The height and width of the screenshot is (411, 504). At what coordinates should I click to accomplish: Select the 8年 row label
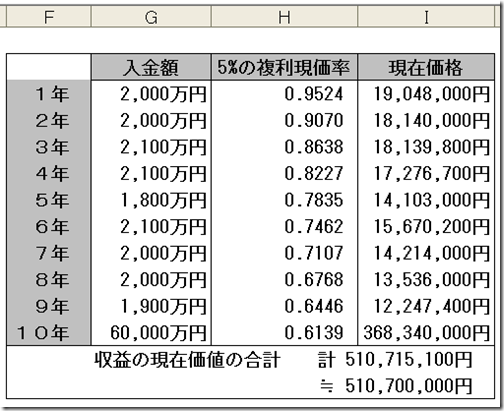pos(49,280)
